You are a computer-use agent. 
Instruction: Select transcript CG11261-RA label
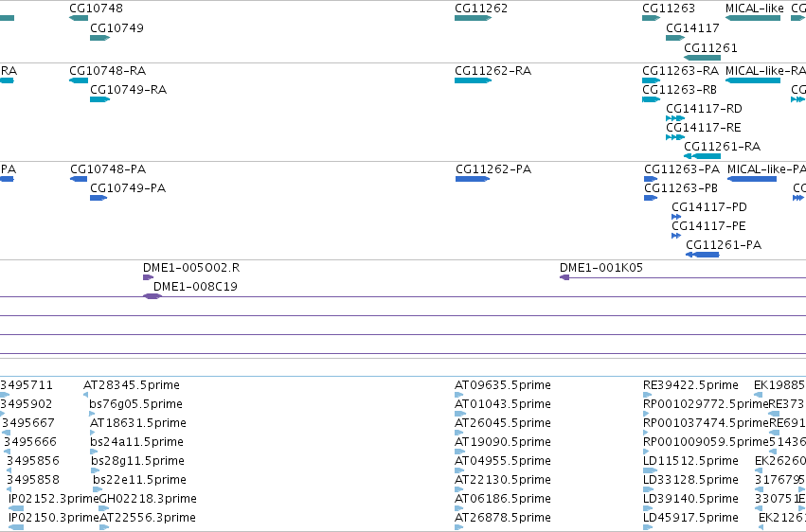[723, 147]
